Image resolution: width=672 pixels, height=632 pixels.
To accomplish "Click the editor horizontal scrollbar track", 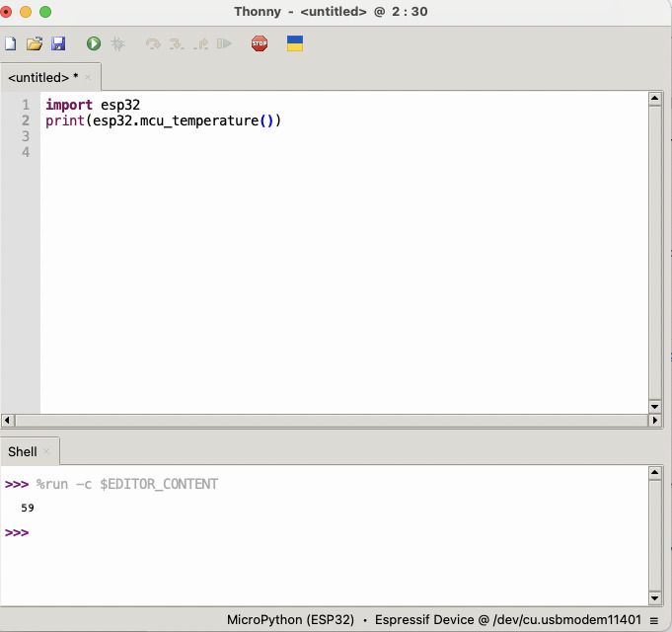I will pos(332,421).
